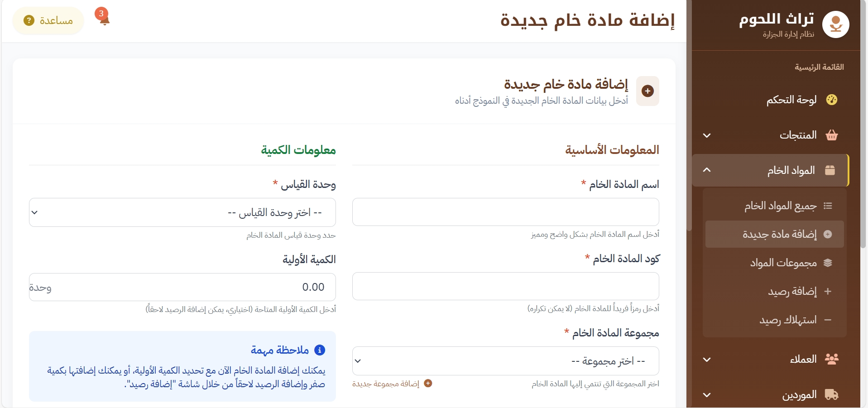This screenshot has height=408, width=868.
Task: Open جميع المواد الخام menu item
Action: click(x=780, y=206)
